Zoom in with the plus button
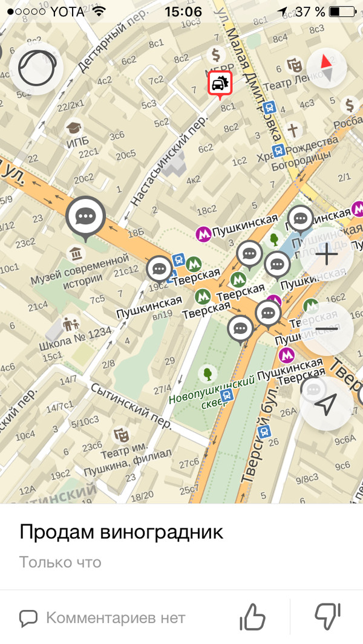 pos(327,254)
